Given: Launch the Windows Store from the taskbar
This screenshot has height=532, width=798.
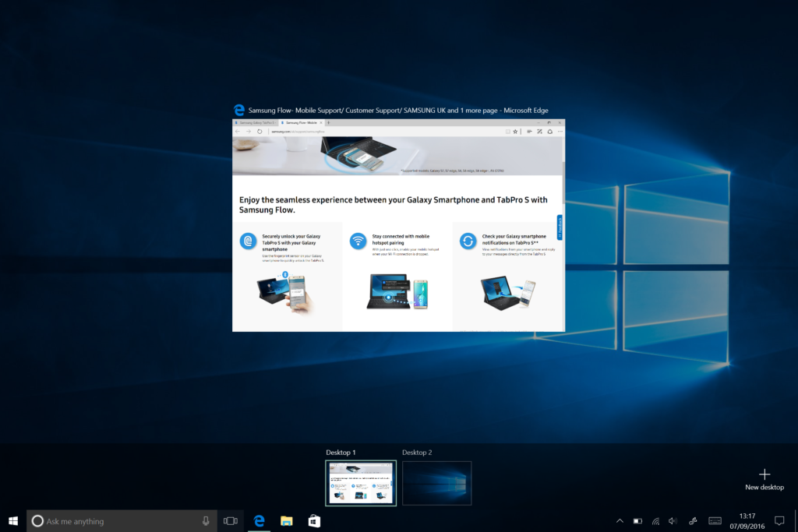Looking at the screenshot, I should 313,520.
